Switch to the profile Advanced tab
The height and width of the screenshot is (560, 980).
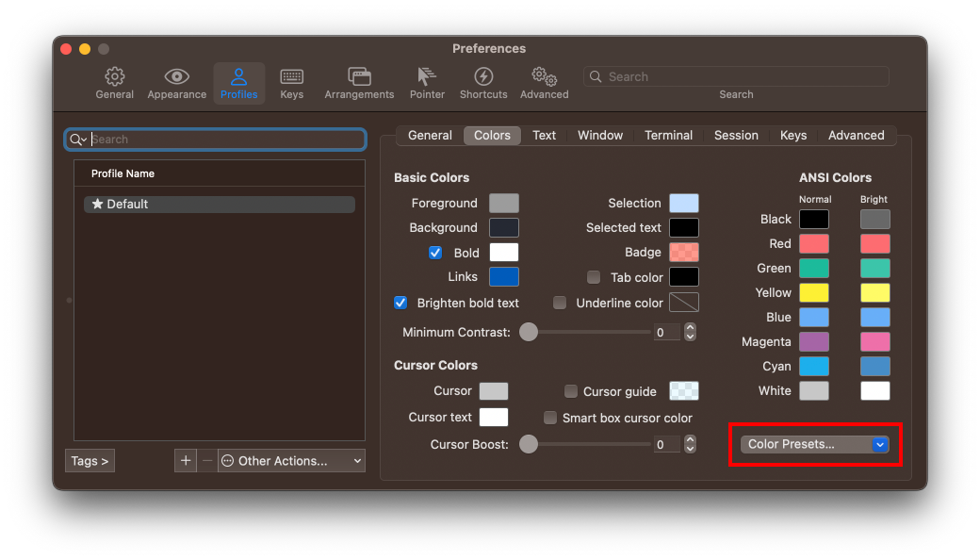click(x=857, y=136)
